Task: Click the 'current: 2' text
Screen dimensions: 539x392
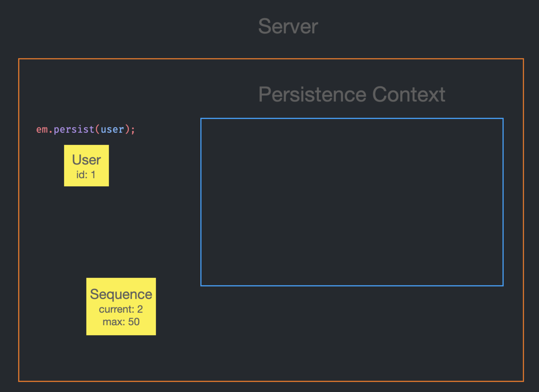Action: (x=121, y=309)
